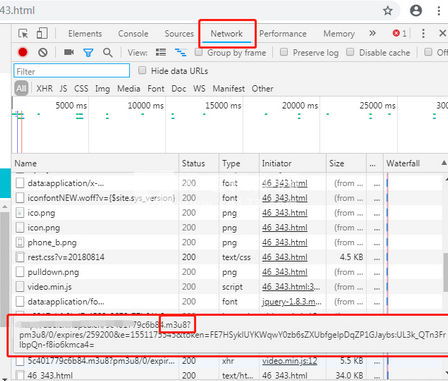Filter requests by XHR
The image size is (448, 381).
44,89
